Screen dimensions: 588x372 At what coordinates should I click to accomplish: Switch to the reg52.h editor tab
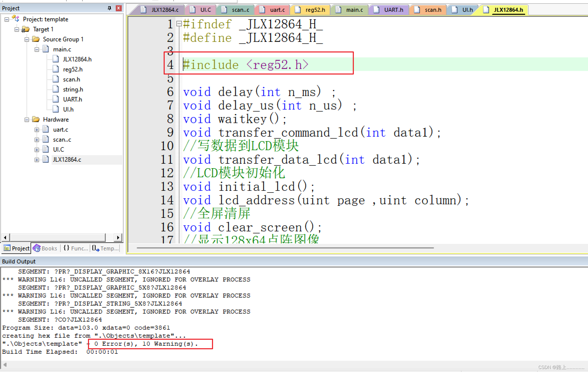click(315, 10)
